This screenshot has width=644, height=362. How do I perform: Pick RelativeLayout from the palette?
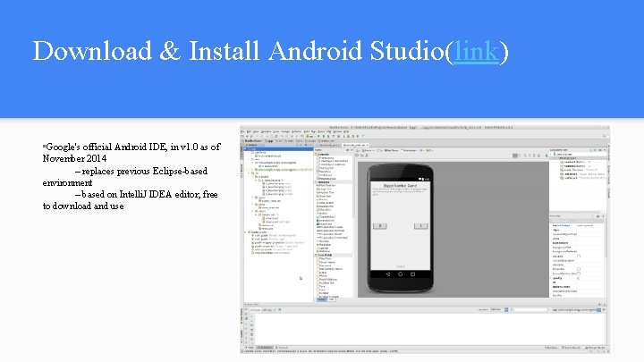pyautogui.click(x=327, y=179)
